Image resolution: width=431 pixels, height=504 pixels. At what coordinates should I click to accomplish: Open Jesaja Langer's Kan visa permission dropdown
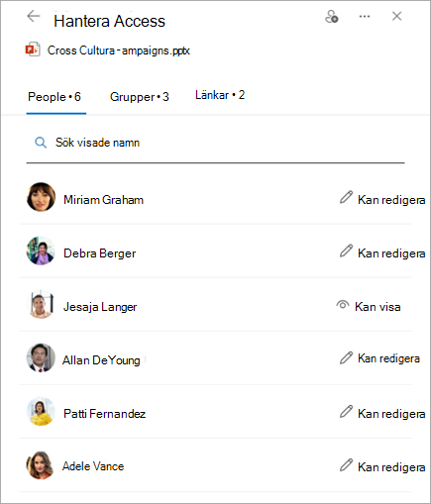(x=369, y=307)
